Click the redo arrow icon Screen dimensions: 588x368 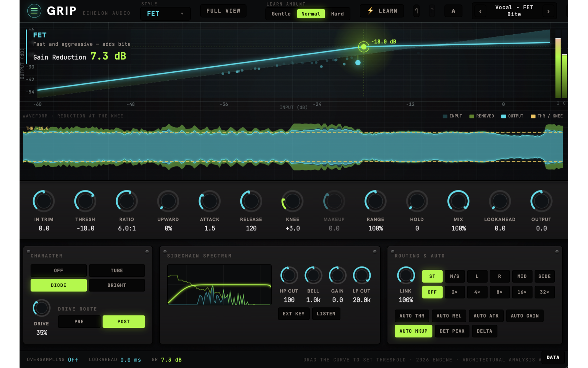[432, 11]
